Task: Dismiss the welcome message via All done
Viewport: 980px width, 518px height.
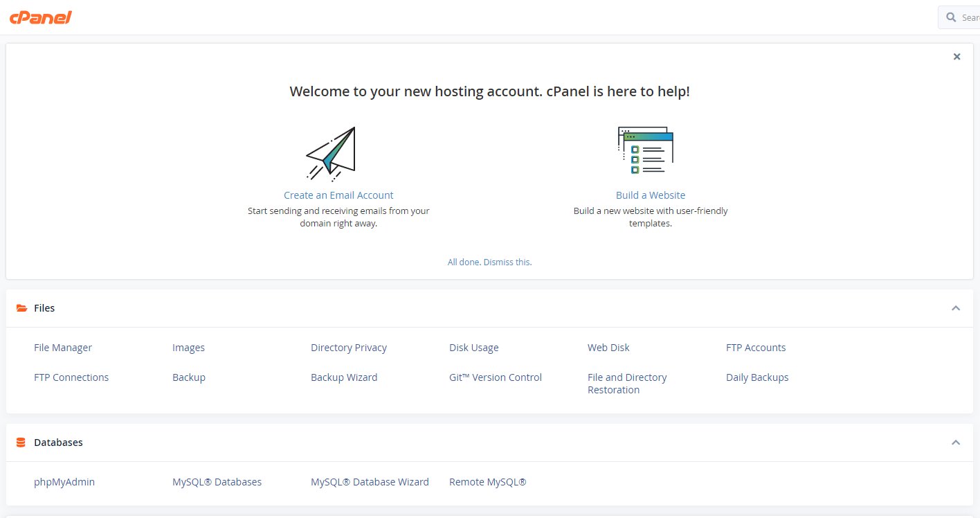Action: (489, 262)
